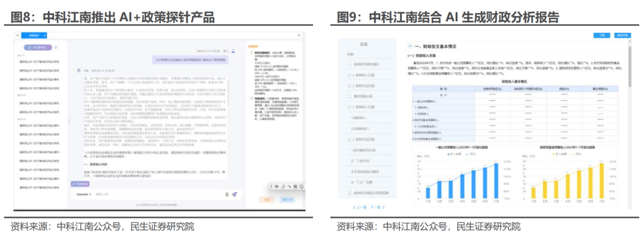Click the 返回列表 button in the report window
This screenshot has width=644, height=241.
(x=622, y=35)
